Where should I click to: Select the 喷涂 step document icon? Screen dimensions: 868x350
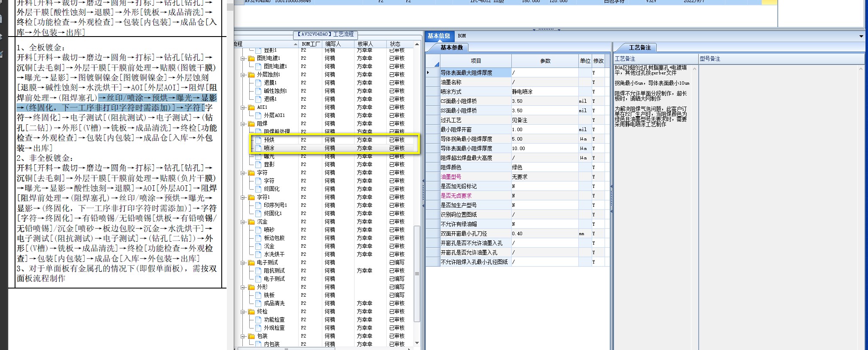258,148
